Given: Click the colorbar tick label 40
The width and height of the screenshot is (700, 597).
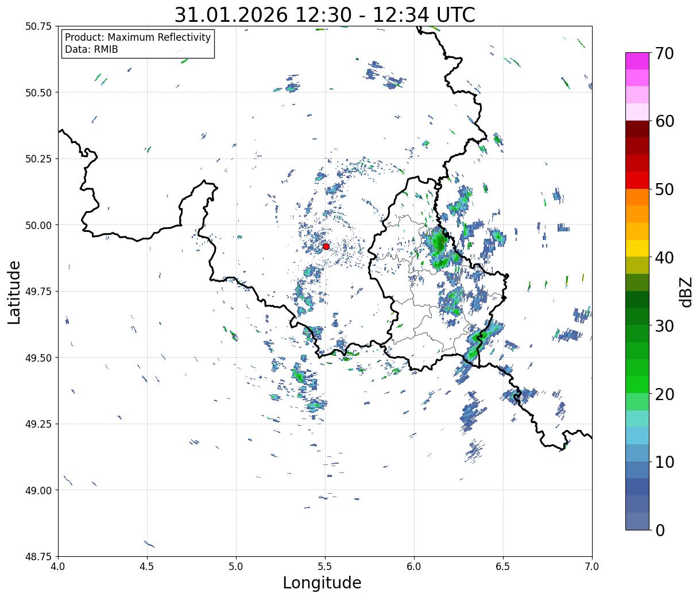Looking at the screenshot, I should (x=664, y=258).
